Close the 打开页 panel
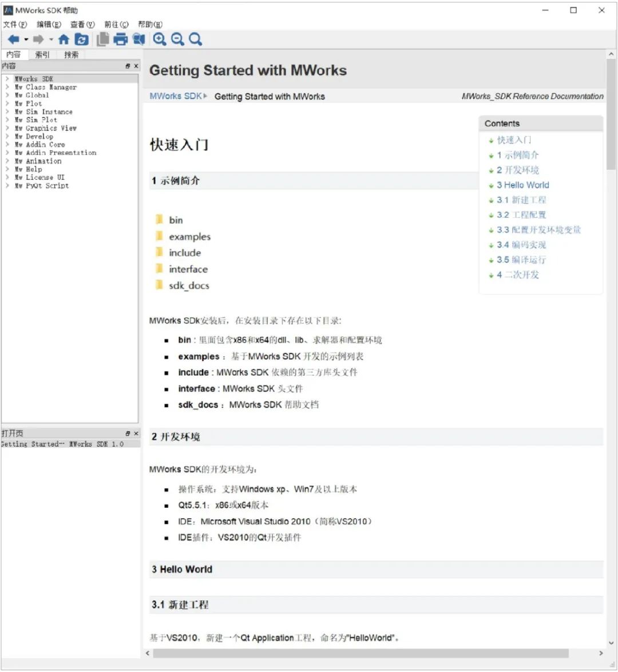The height and width of the screenshot is (672, 618). coord(136,434)
